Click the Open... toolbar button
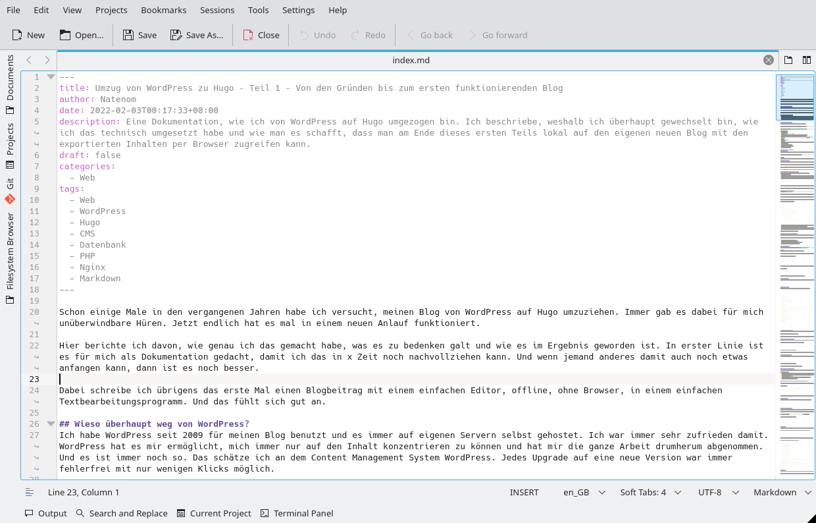Viewport: 816px width, 523px height. click(x=81, y=35)
